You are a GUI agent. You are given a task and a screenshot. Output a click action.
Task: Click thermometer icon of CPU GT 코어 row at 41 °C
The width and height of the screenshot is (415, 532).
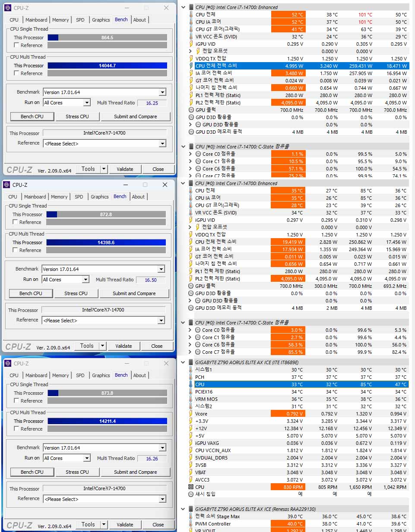tap(191, 29)
